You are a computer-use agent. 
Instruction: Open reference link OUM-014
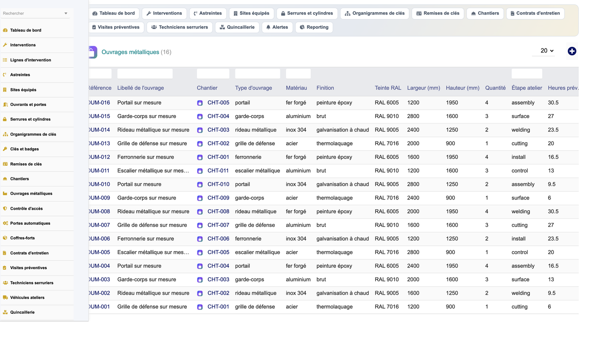99,130
